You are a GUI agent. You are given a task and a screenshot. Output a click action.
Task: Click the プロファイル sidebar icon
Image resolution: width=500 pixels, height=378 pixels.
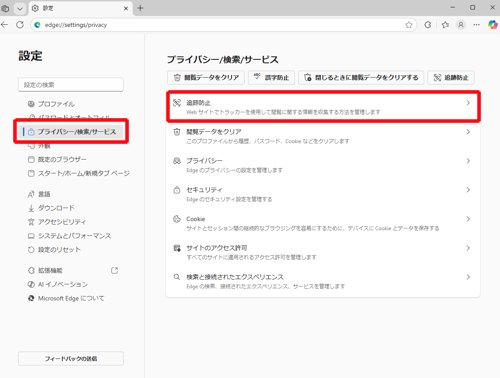pyautogui.click(x=31, y=104)
